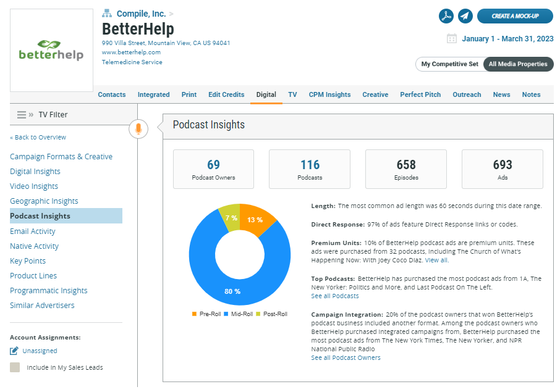Click the orange 13% Pre-Roll chart slice
The height and width of the screenshot is (392, 560).
coord(255,220)
